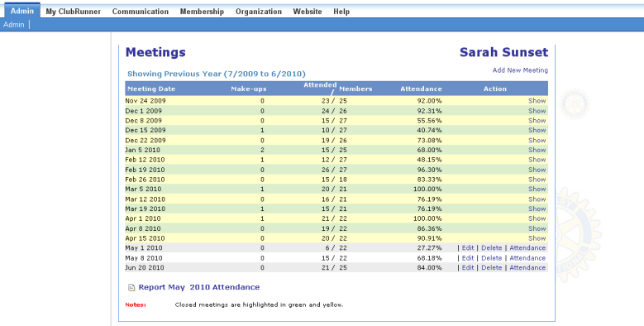Viewport: 644px width, 326px height.
Task: Click the 83.33% attendance value
Action: point(429,180)
